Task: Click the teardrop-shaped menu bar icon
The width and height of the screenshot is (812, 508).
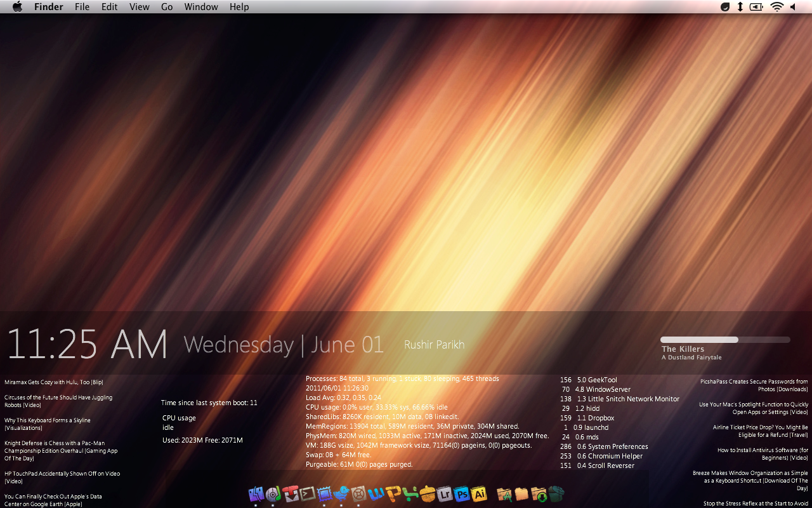Action: point(726,7)
